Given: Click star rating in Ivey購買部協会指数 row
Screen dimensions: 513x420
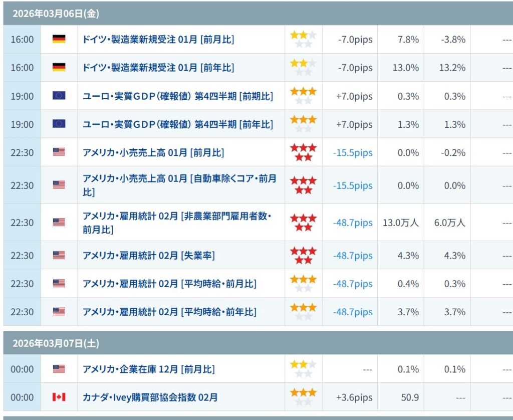Looking at the screenshot, I should pos(303,397).
